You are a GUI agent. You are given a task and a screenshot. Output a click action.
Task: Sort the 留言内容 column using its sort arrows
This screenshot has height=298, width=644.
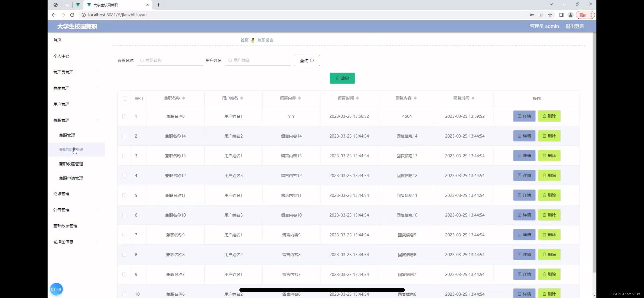click(x=299, y=98)
